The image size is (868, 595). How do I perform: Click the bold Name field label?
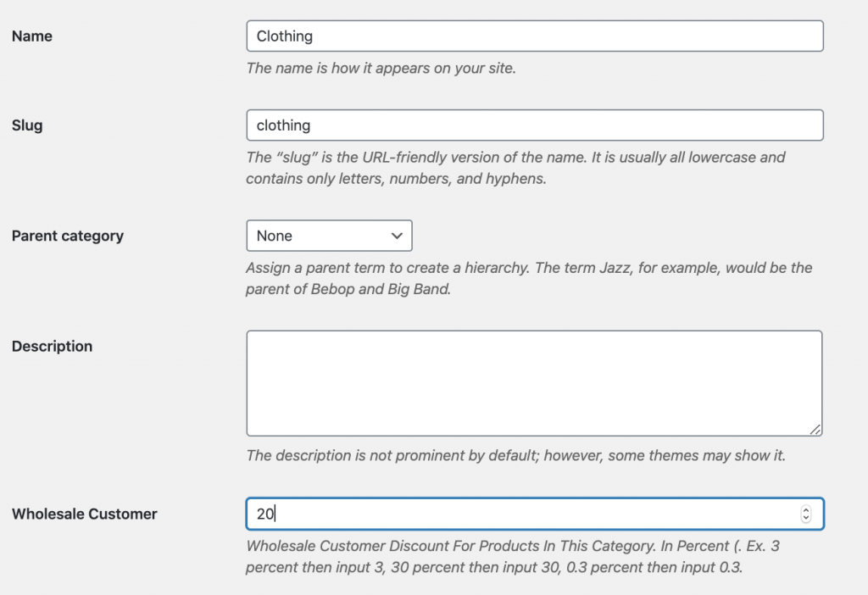32,36
